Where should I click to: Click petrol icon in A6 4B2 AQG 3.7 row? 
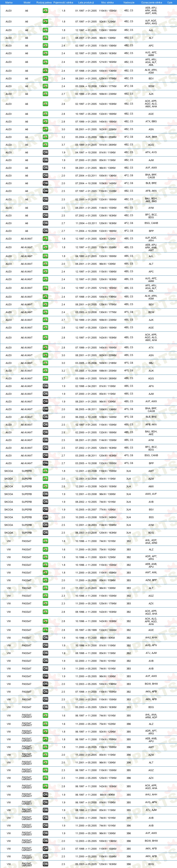45,145
